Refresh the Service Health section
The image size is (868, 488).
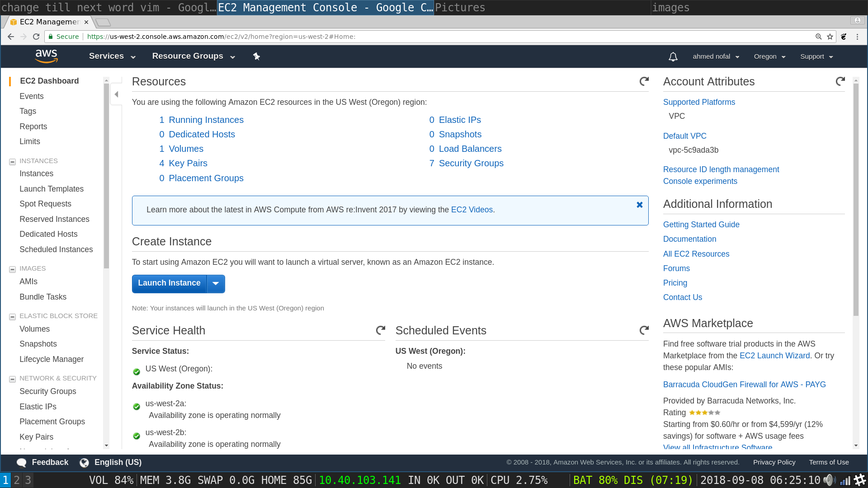click(380, 330)
